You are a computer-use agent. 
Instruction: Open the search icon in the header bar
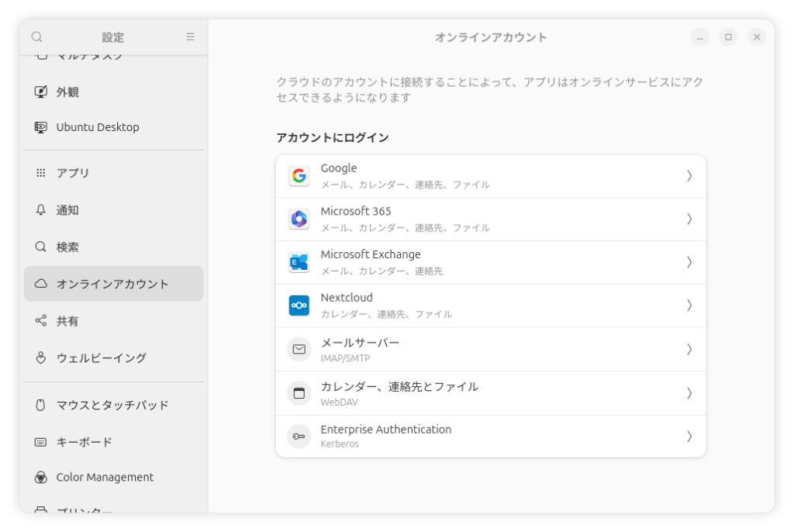[x=36, y=36]
